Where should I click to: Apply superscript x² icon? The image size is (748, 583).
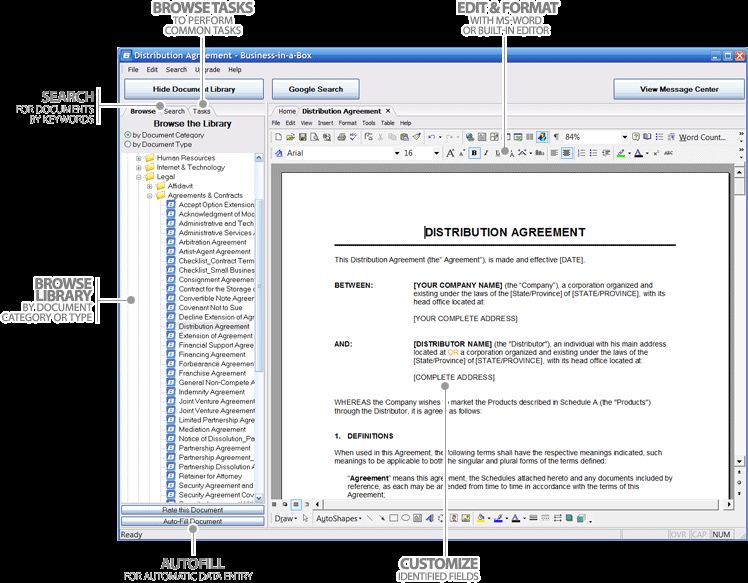coord(656,153)
